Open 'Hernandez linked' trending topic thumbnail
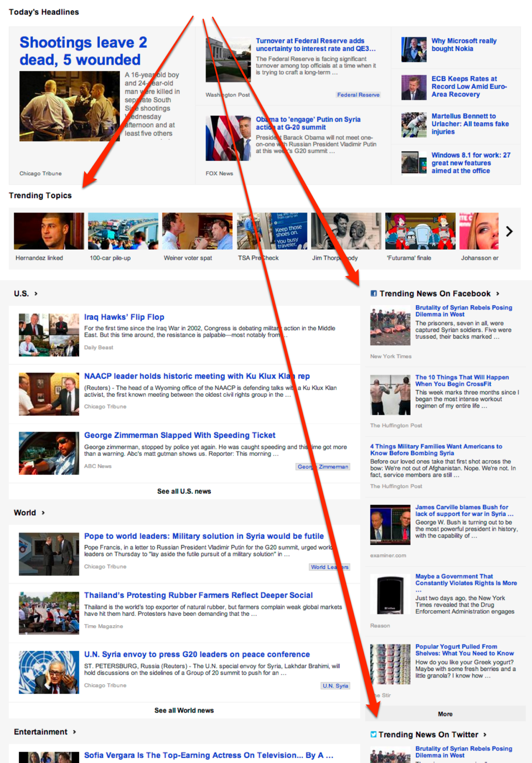 [x=49, y=231]
